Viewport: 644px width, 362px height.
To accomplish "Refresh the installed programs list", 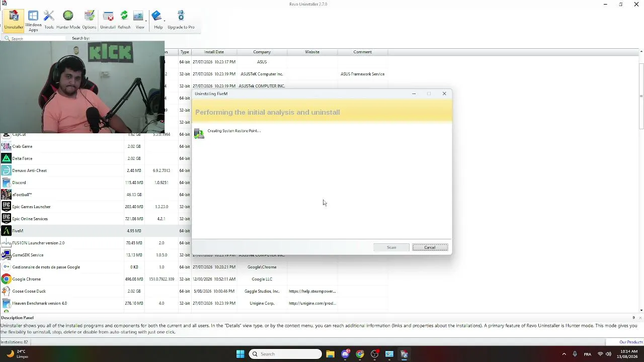I will 124,20.
